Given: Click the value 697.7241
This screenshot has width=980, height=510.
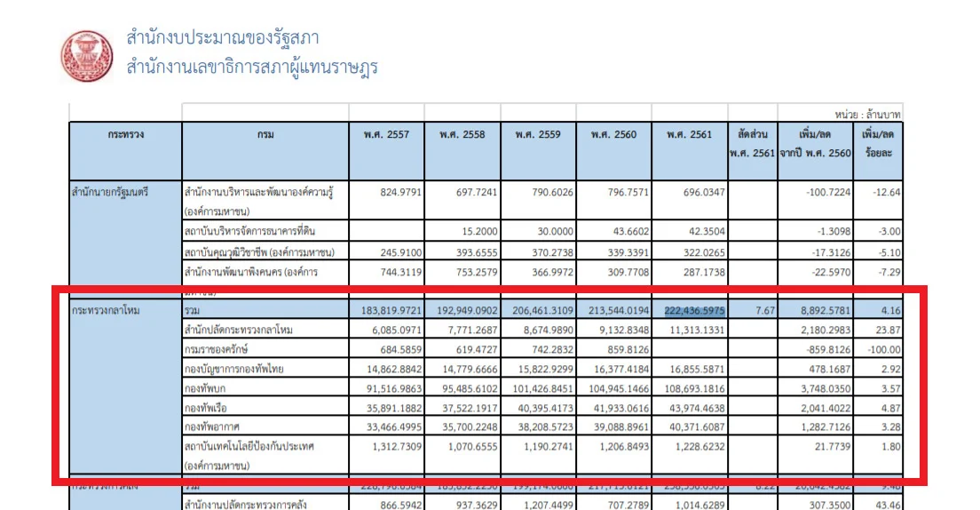Looking at the screenshot, I should (x=477, y=192).
